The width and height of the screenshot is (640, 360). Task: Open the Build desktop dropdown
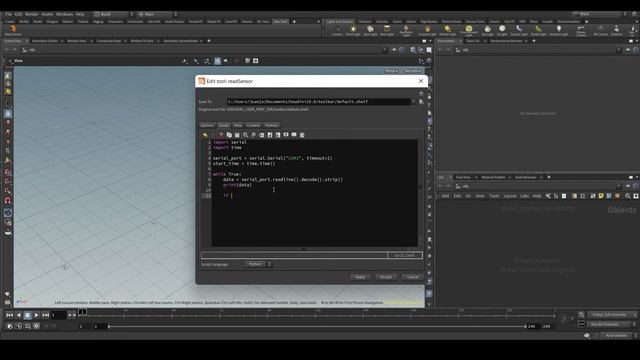(113, 14)
